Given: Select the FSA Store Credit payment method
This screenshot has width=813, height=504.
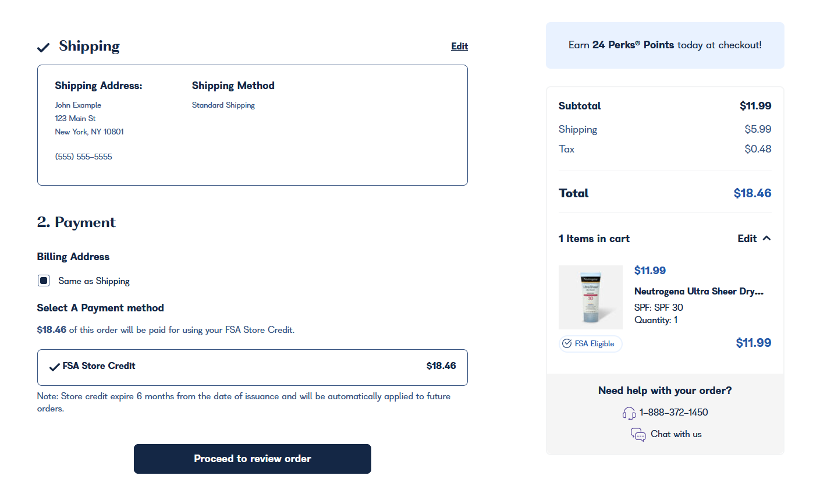Looking at the screenshot, I should [x=252, y=367].
